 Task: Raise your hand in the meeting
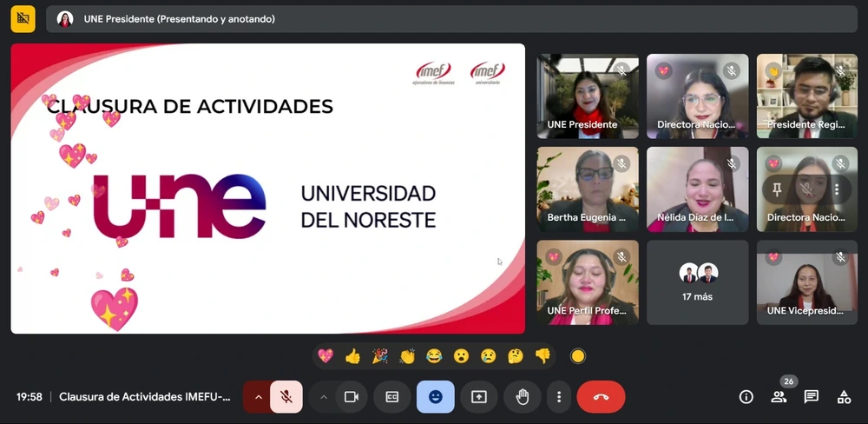pos(523,397)
